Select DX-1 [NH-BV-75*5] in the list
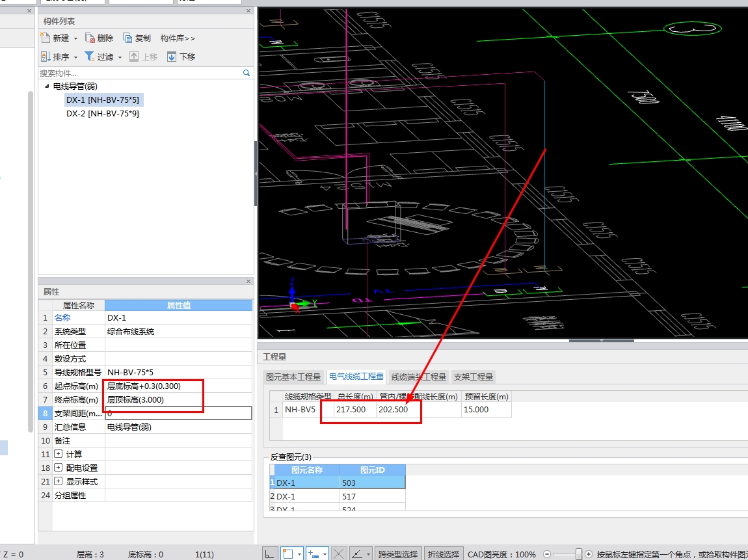The width and height of the screenshot is (748, 560). (x=103, y=100)
